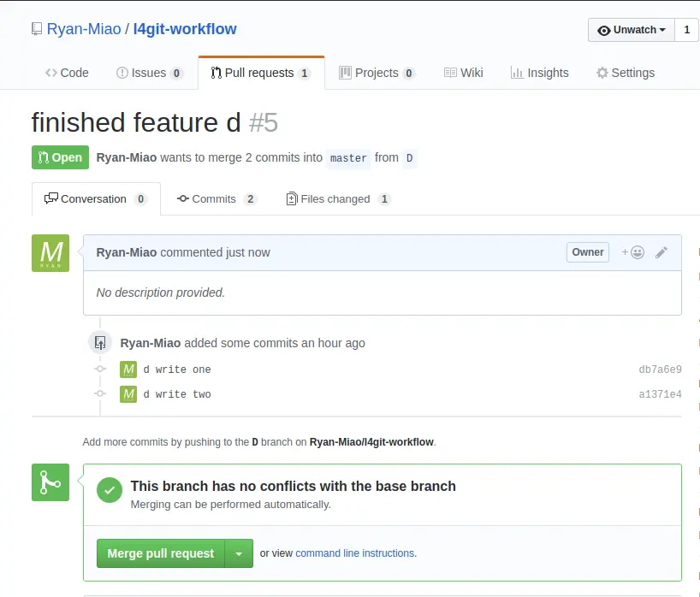The height and width of the screenshot is (597, 700).
Task: Click the 'finished feature d' pull request title
Action: [x=136, y=122]
